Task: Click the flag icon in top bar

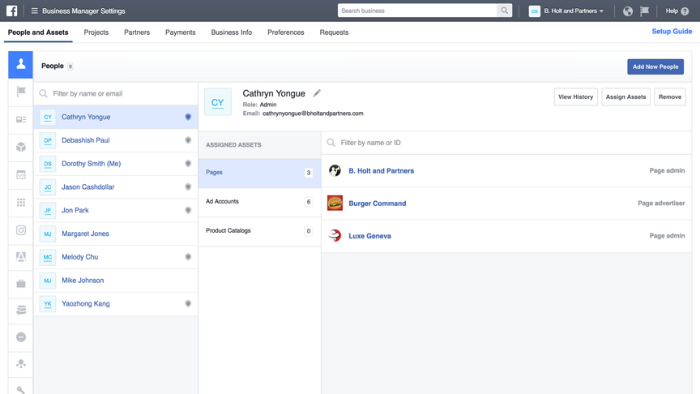Action: coord(644,11)
